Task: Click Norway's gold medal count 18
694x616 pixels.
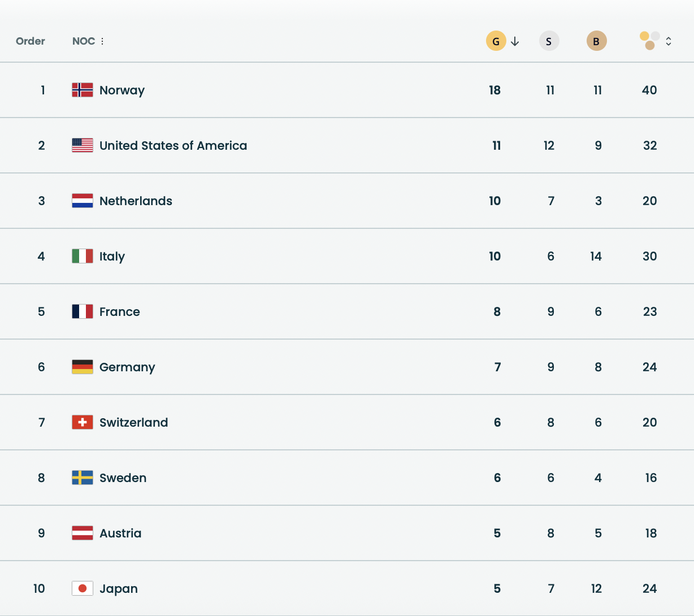Action: coord(495,90)
